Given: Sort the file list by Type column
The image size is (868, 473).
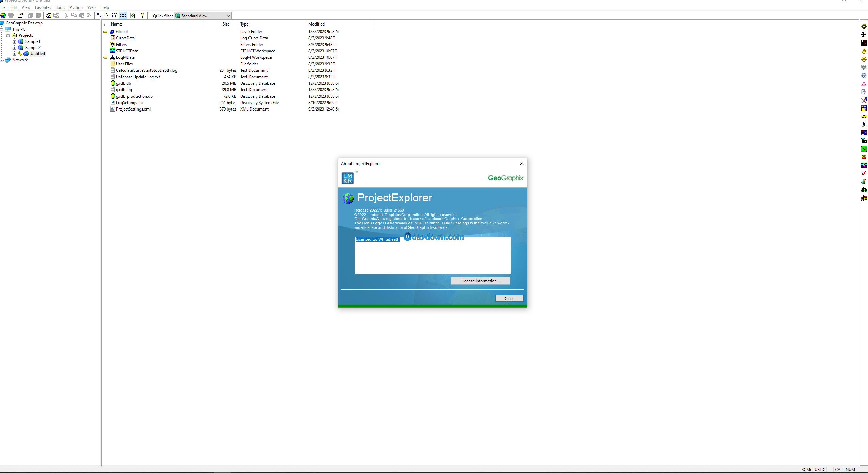Looking at the screenshot, I should [x=272, y=24].
